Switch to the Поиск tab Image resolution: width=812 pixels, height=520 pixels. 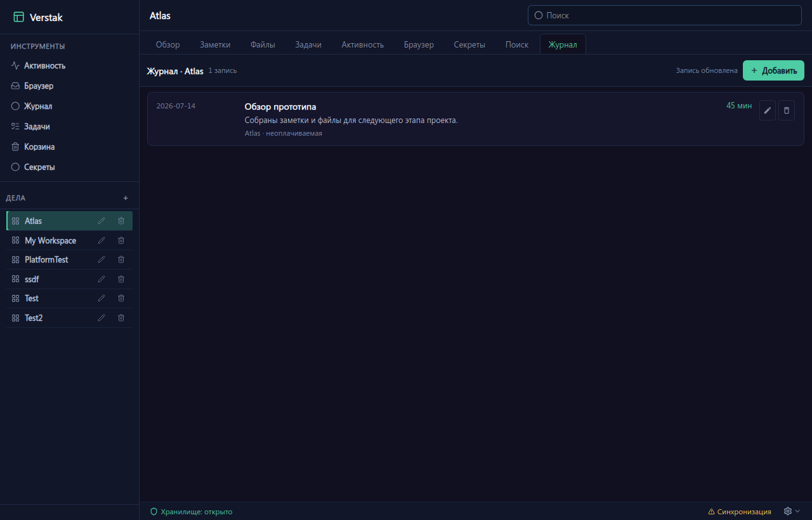point(517,44)
